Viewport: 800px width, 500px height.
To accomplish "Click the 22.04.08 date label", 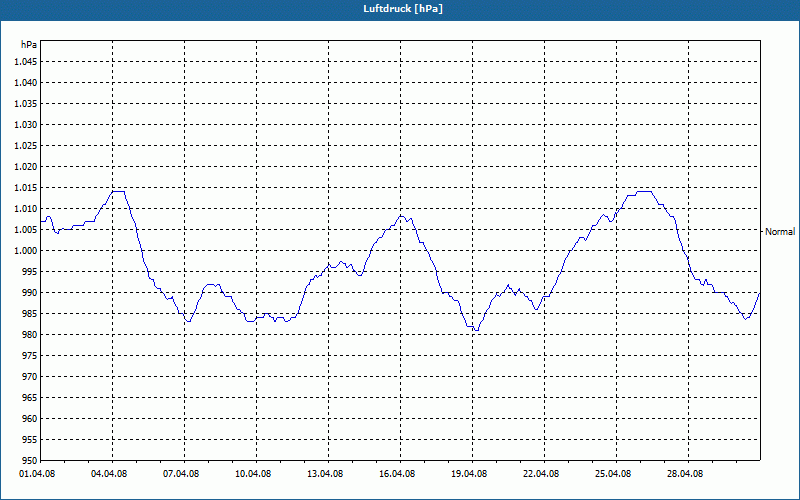I will point(541,474).
